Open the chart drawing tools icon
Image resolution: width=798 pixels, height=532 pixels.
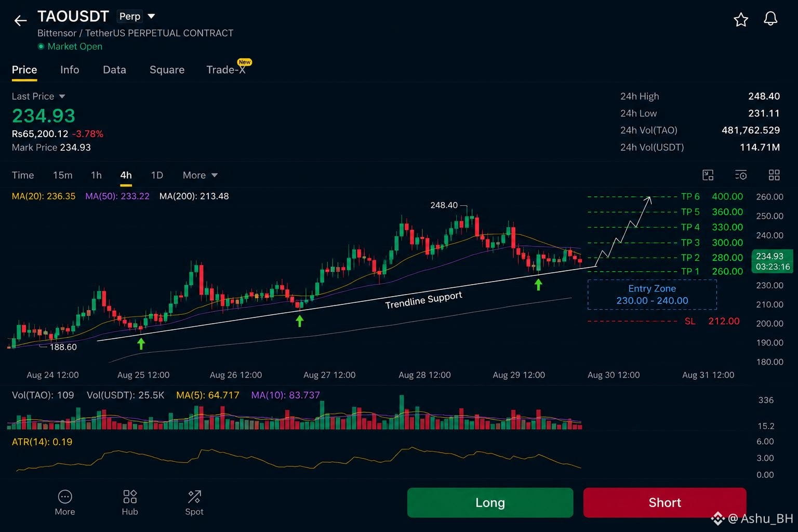[708, 175]
